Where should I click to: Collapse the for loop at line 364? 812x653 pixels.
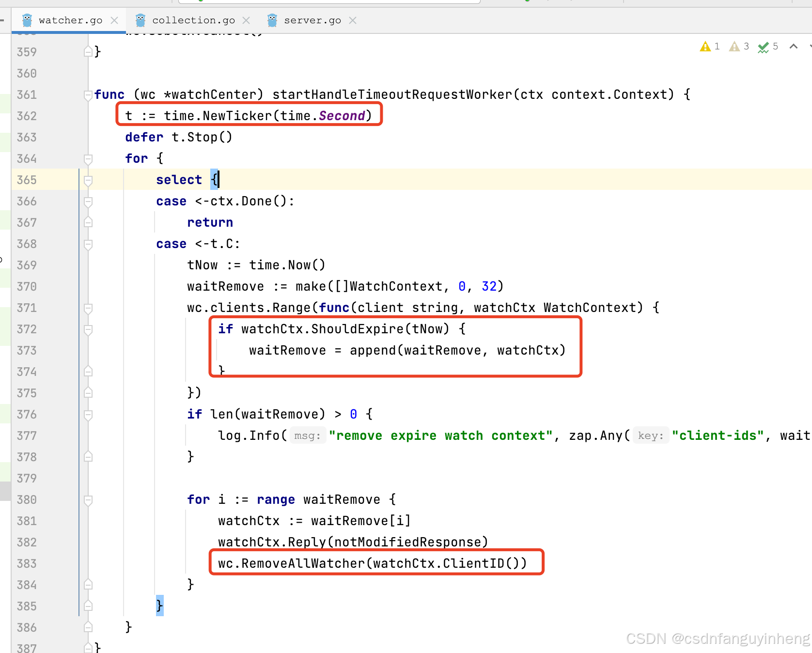click(88, 159)
